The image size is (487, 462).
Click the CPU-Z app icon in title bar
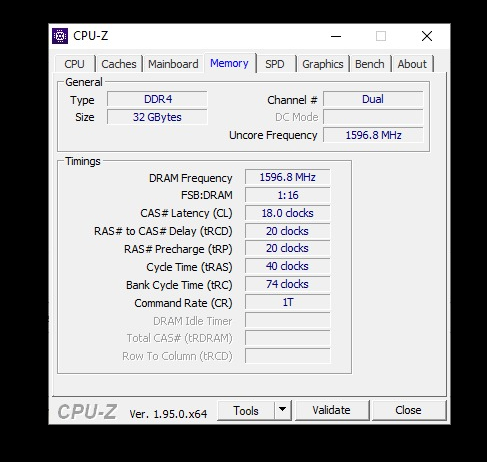[60, 36]
